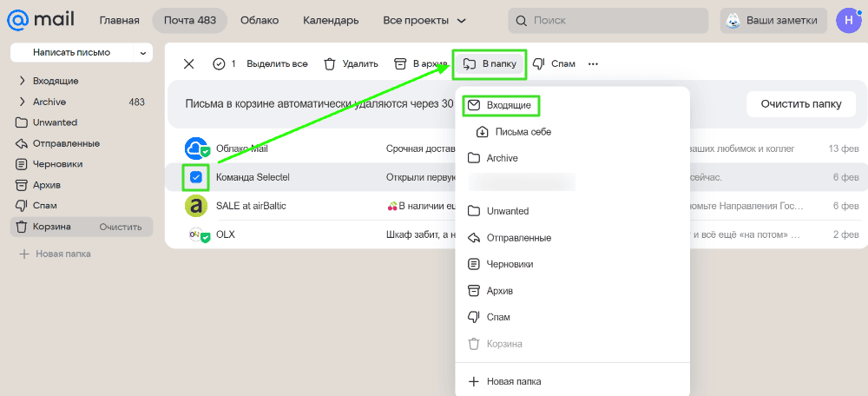
Task: Open the user avatar with letter H
Action: click(x=848, y=21)
